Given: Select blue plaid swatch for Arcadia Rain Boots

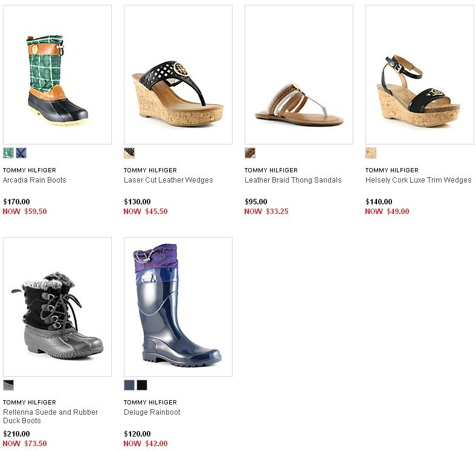Looking at the screenshot, I should pyautogui.click(x=21, y=153).
